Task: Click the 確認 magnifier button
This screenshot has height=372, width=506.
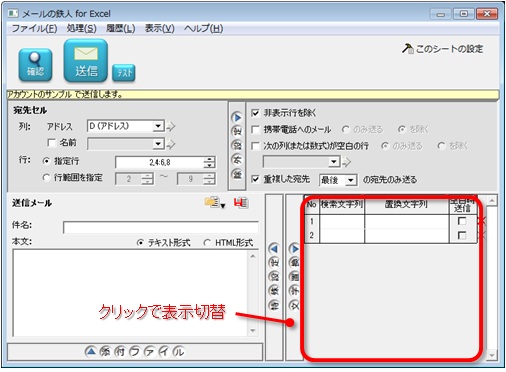Action: tap(35, 65)
